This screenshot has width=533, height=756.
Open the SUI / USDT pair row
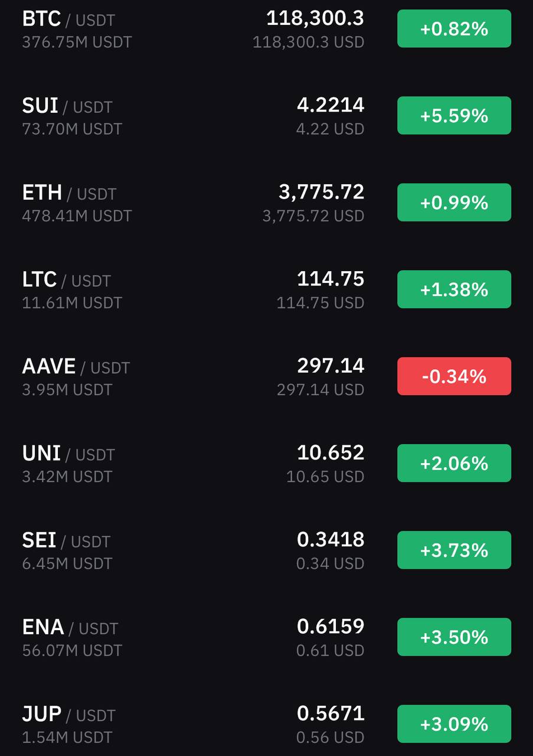point(266,116)
